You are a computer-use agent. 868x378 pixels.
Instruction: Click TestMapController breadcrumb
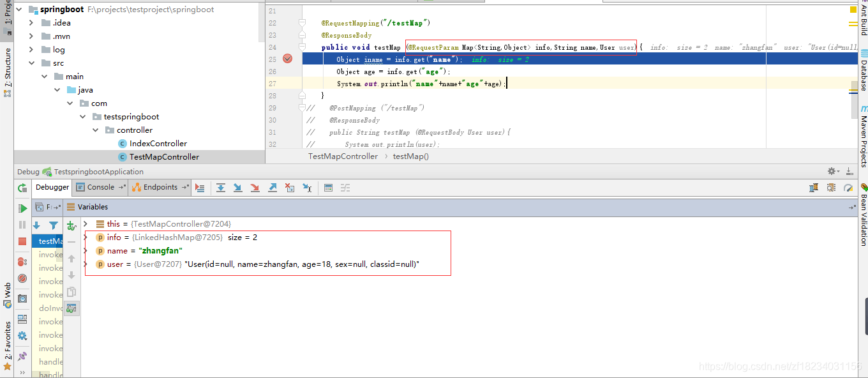[x=343, y=156]
